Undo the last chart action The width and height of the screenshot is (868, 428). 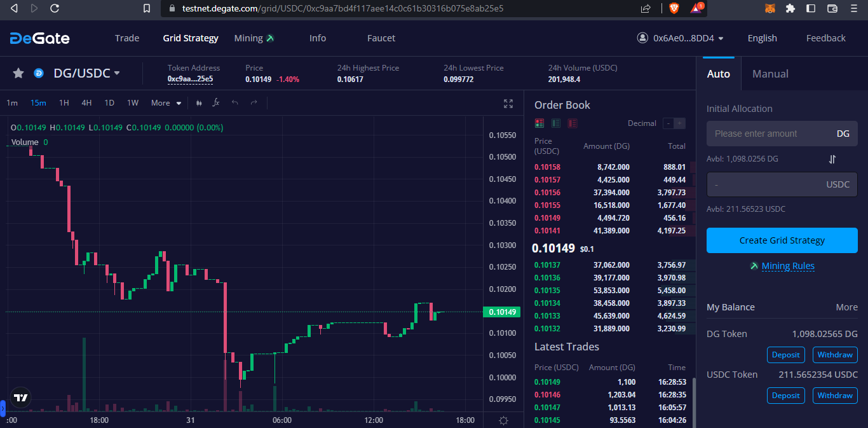235,102
